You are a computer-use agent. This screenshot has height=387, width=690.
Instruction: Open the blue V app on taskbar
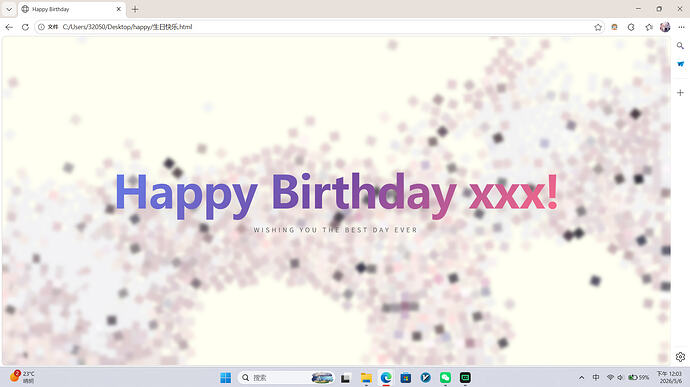pos(426,378)
